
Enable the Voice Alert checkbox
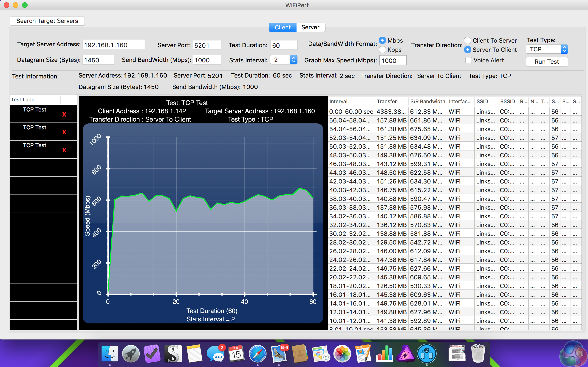(x=469, y=60)
